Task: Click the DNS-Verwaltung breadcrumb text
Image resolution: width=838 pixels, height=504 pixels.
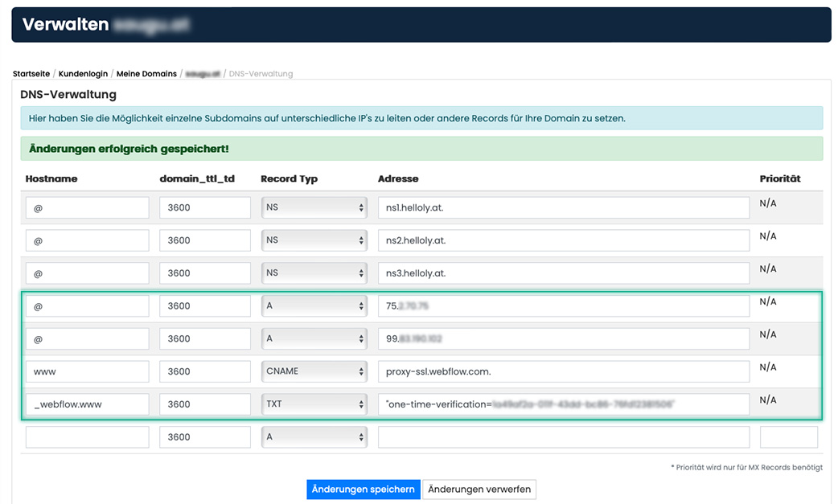Action: point(261,74)
